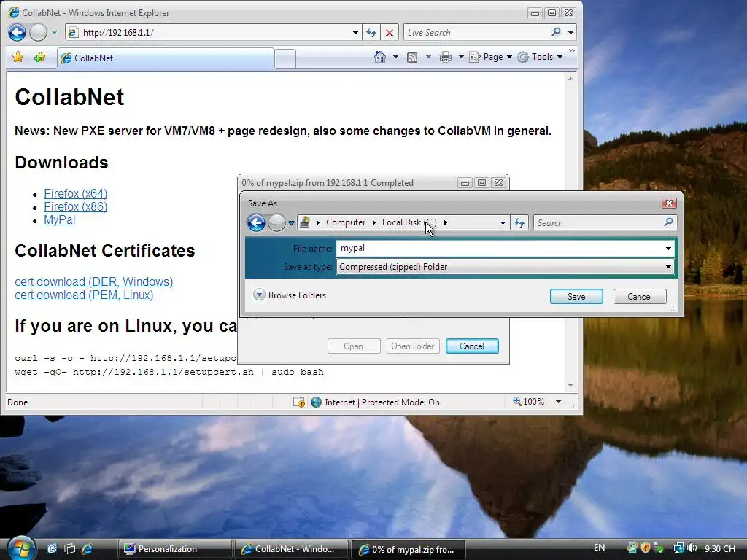The image size is (747, 560).
Task: Click cert download (PEM, Linux) link
Action: [x=84, y=295]
